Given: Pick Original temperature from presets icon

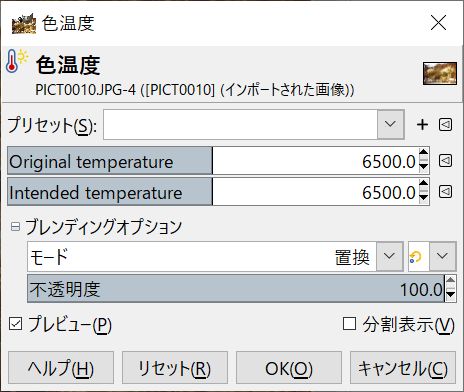Looking at the screenshot, I should click(x=445, y=161).
